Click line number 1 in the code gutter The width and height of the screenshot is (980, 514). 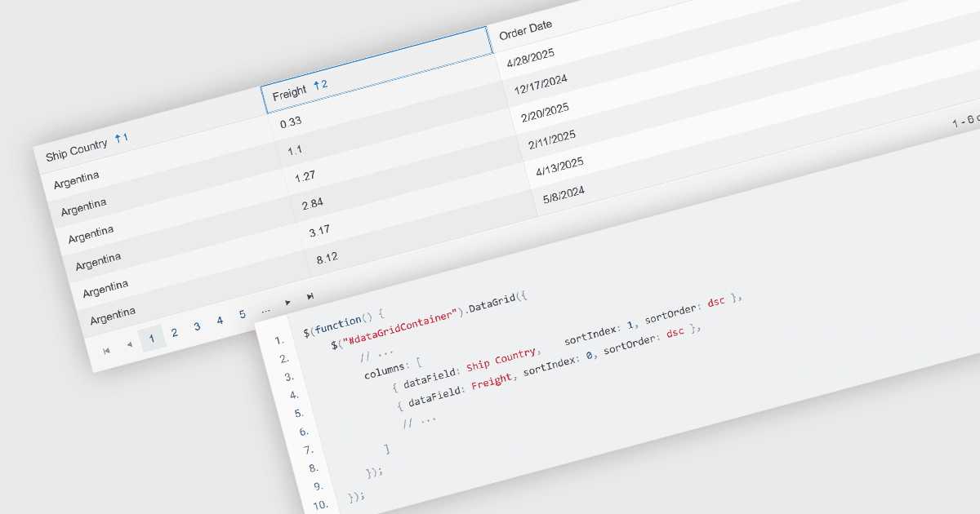(278, 341)
